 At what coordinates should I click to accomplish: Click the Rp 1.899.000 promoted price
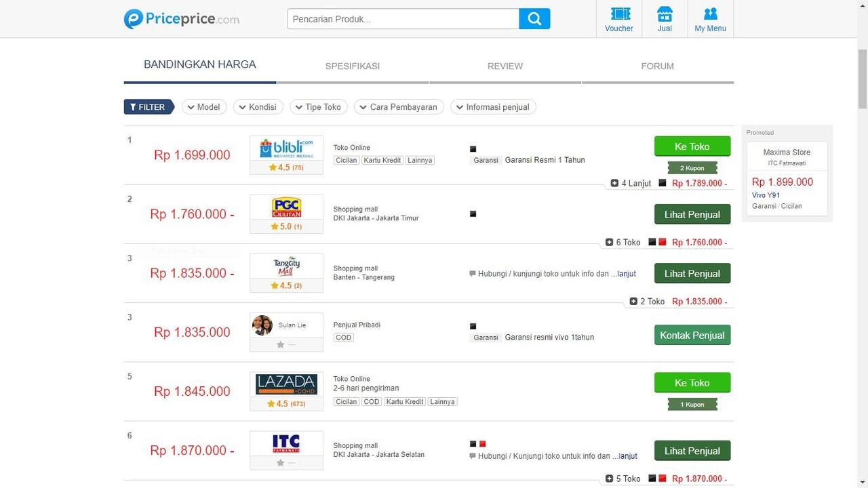pyautogui.click(x=783, y=182)
